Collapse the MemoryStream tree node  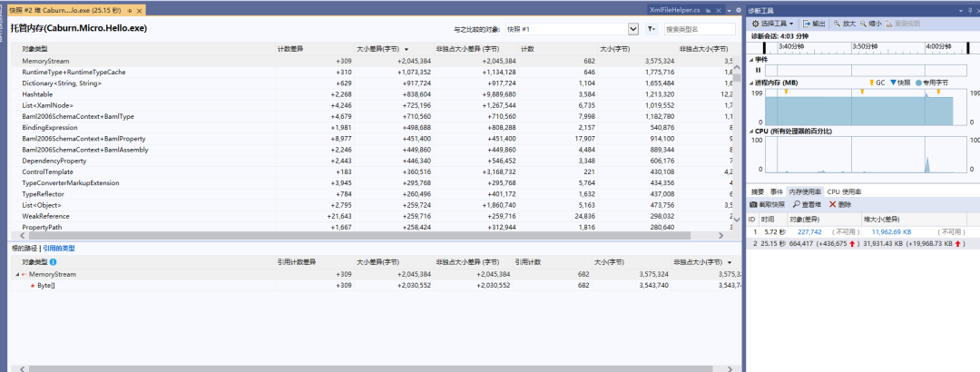(15, 274)
